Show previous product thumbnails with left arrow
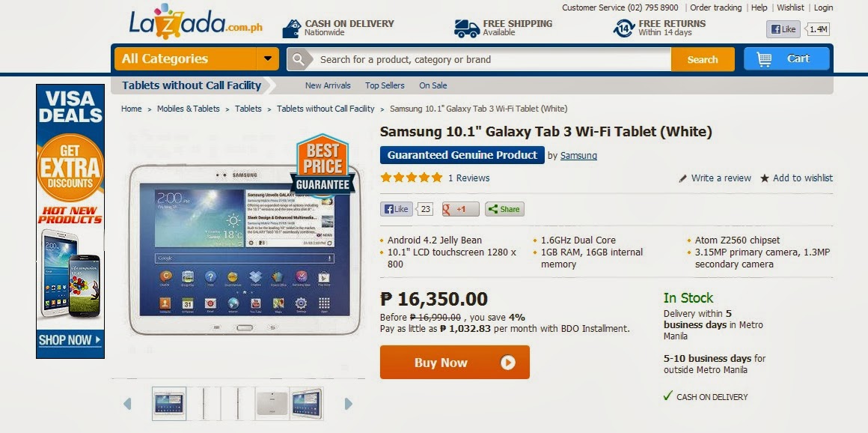The width and height of the screenshot is (868, 433). tap(127, 404)
